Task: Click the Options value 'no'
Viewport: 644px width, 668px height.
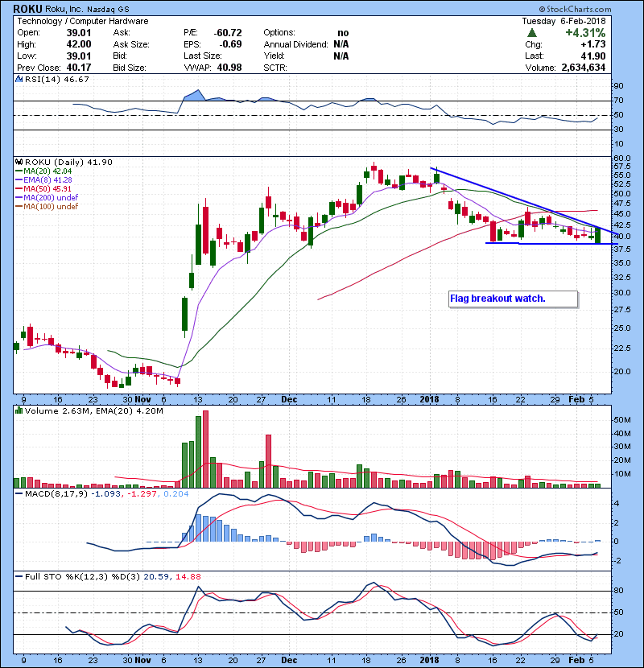Action: pyautogui.click(x=343, y=33)
